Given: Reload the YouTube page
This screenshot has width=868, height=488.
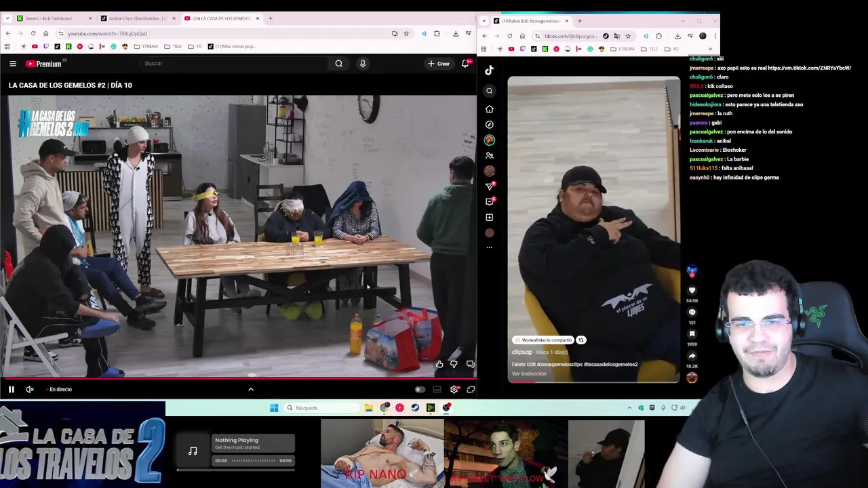Looking at the screenshot, I should 33,33.
